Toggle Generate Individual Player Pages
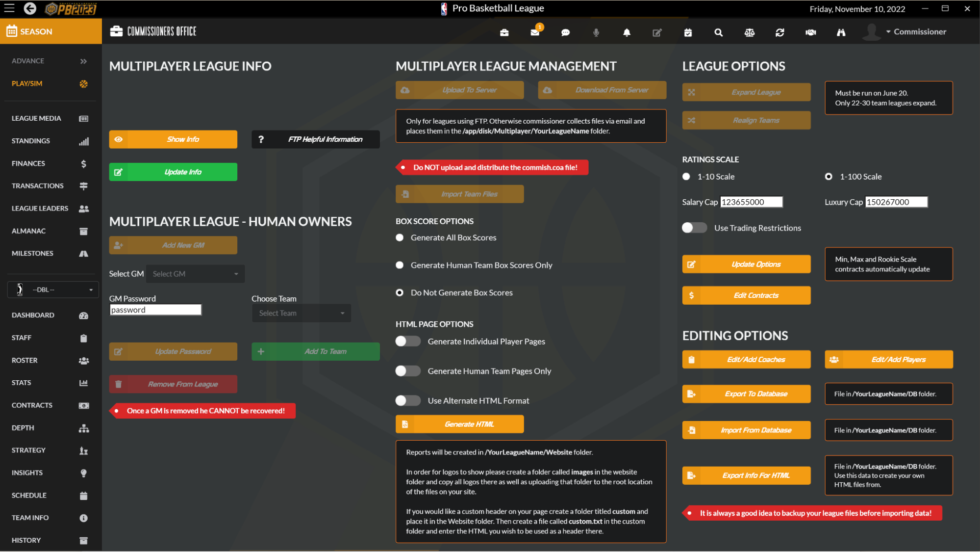The height and width of the screenshot is (552, 980). [408, 342]
